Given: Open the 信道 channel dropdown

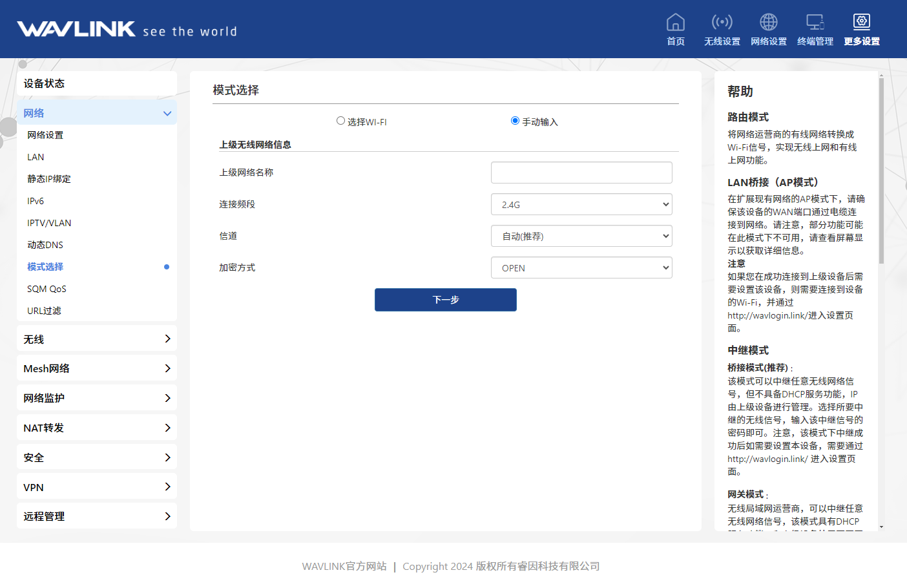Looking at the screenshot, I should [x=581, y=236].
